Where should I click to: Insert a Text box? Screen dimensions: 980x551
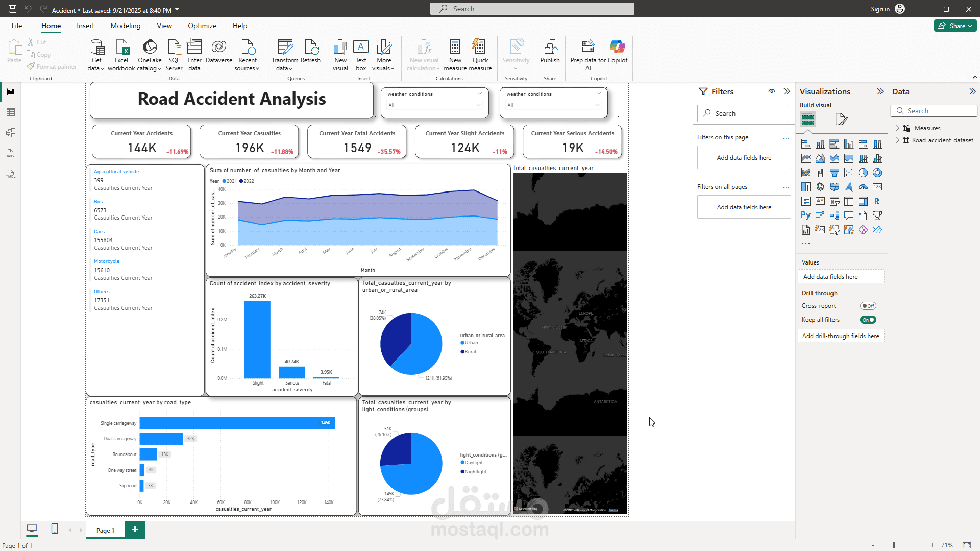[x=361, y=55]
